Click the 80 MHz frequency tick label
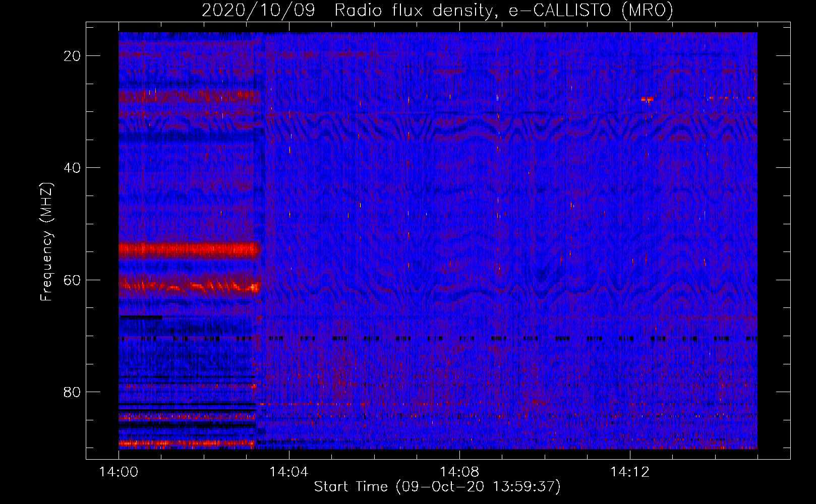 tap(72, 392)
